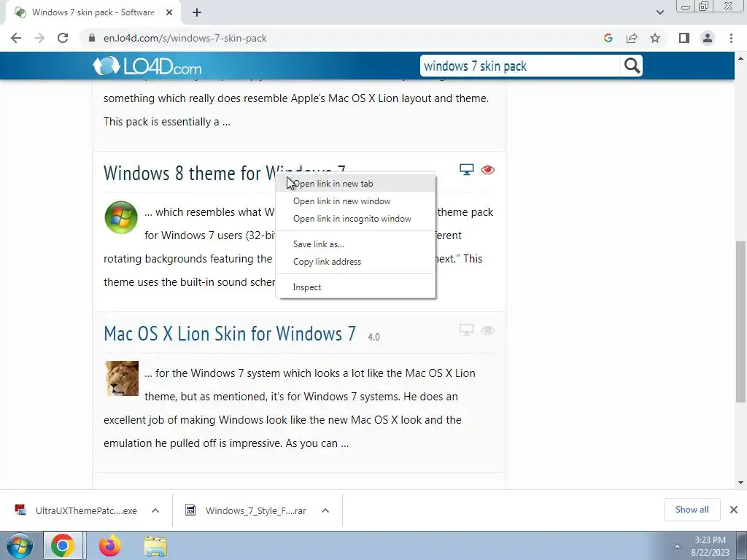Open the Google icon in address bar
Screen dimensions: 747x560
click(x=608, y=38)
